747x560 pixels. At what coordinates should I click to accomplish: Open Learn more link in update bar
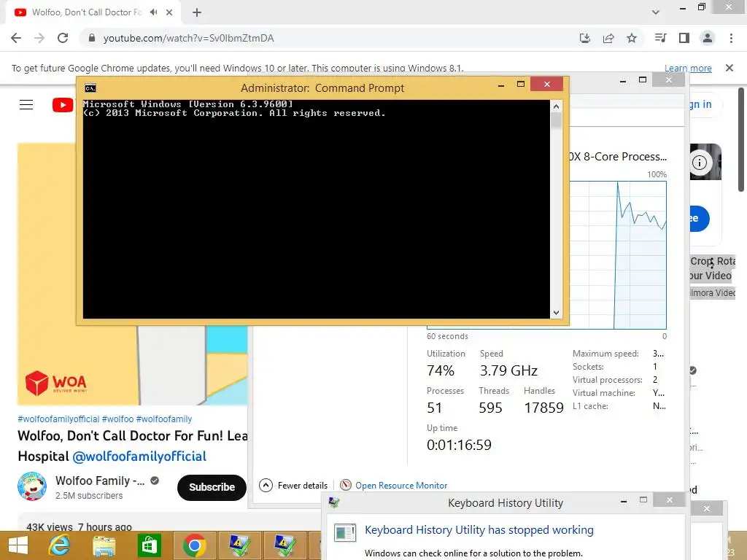(x=688, y=68)
